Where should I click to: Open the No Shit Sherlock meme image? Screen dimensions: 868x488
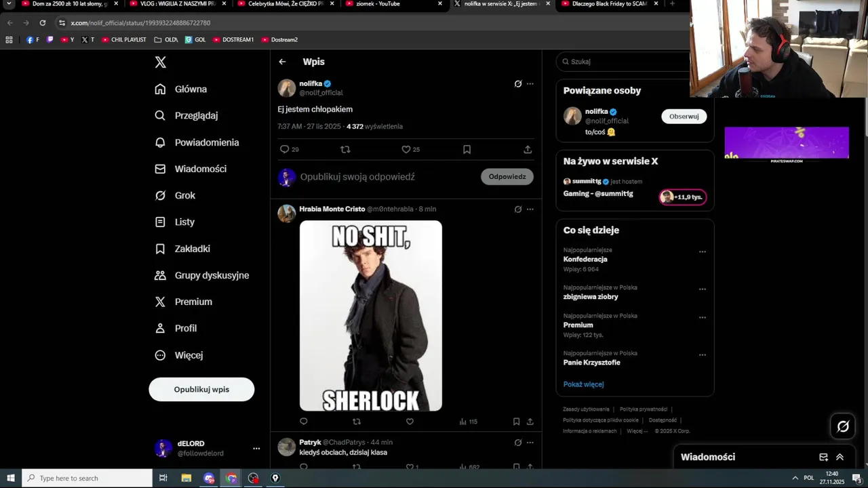point(371,316)
